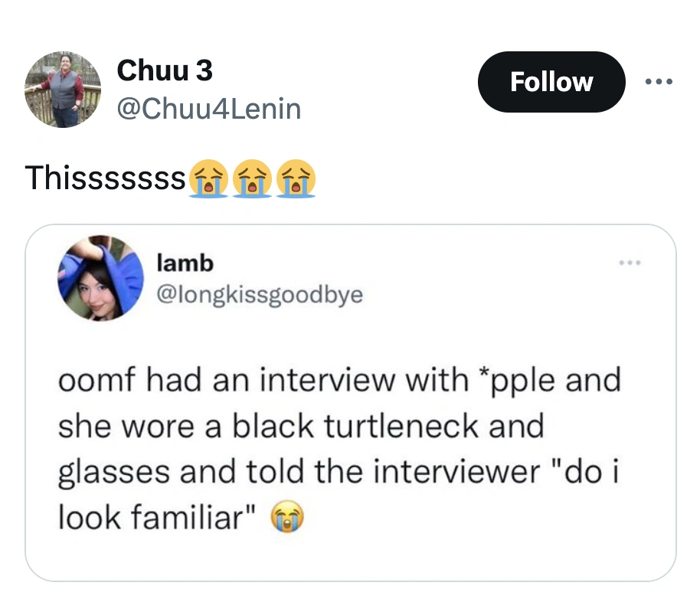Open lamb's profile picture in the quoted tweet

(x=100, y=280)
